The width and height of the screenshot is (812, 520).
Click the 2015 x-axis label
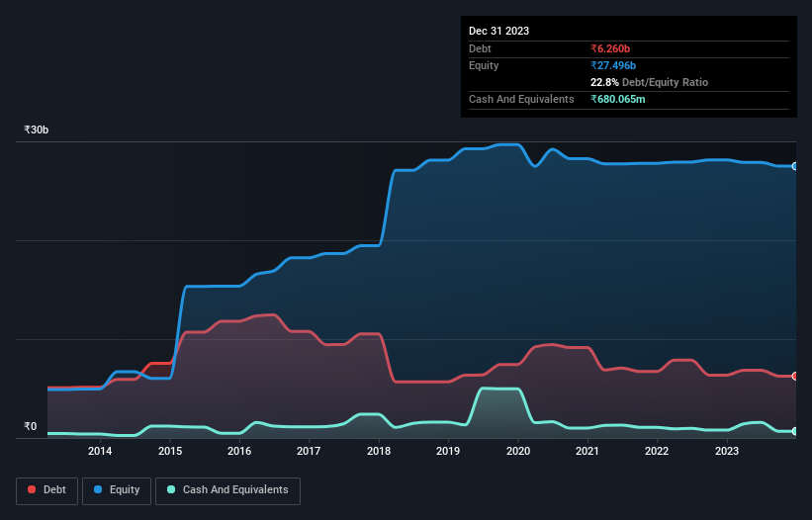click(x=170, y=451)
